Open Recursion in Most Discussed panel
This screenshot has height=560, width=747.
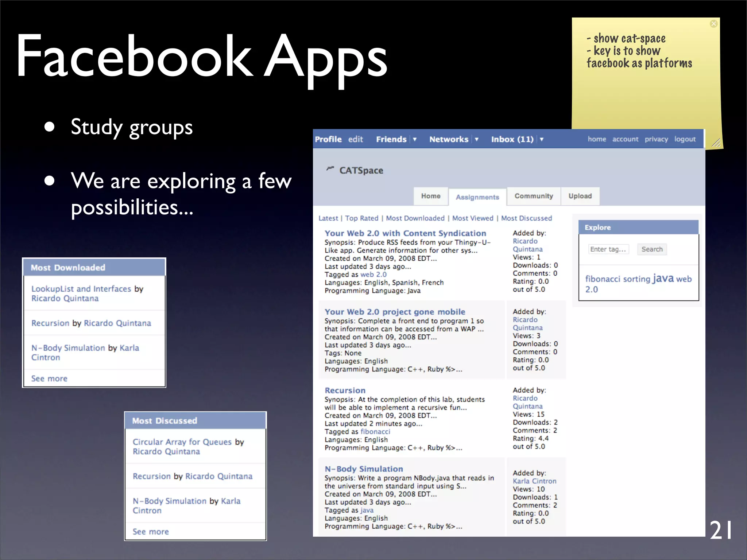(x=151, y=477)
